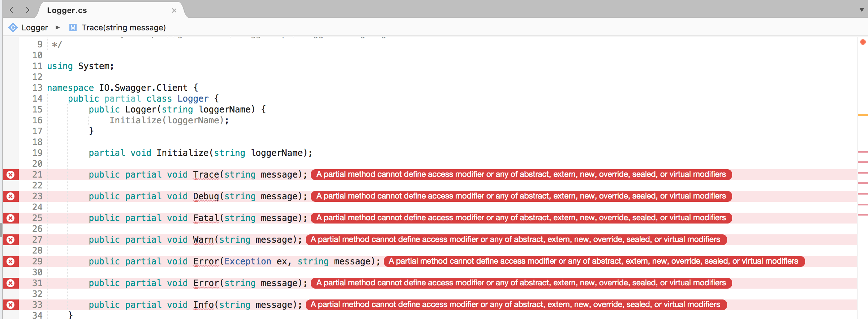This screenshot has height=319, width=868.
Task: Click the Logger class icon in breadcrumb
Action: (x=13, y=27)
